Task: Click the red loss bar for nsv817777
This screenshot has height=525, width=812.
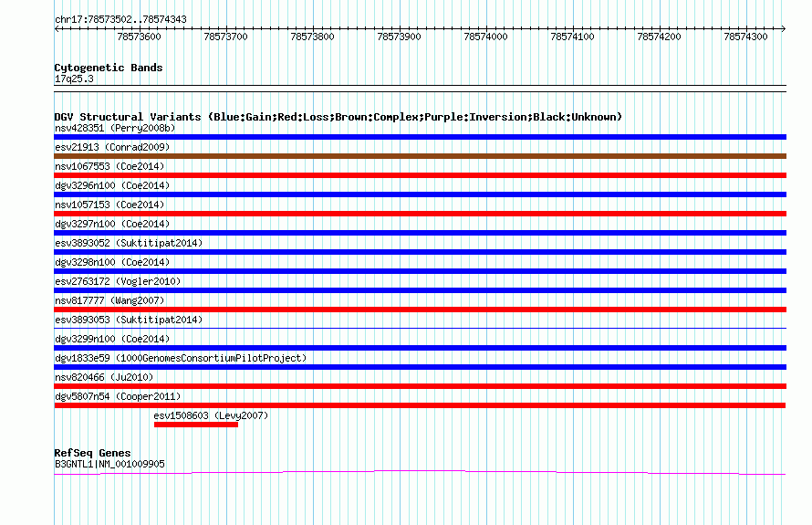Action: pos(420,310)
